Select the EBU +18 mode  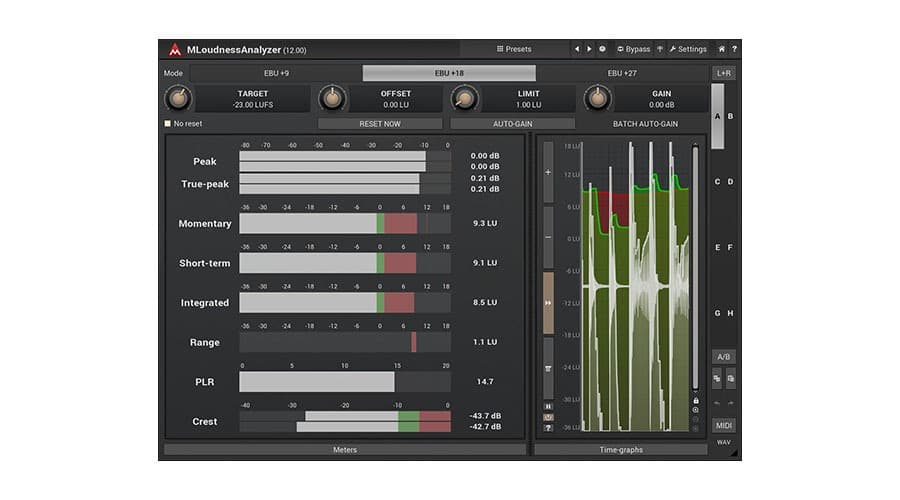pos(449,73)
